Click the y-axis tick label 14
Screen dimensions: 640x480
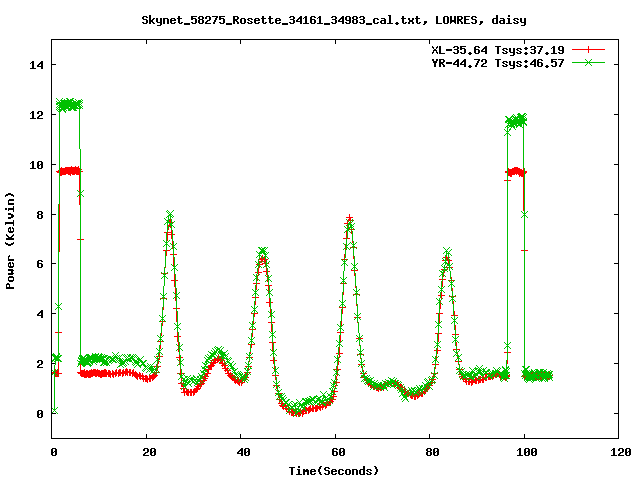[36, 65]
